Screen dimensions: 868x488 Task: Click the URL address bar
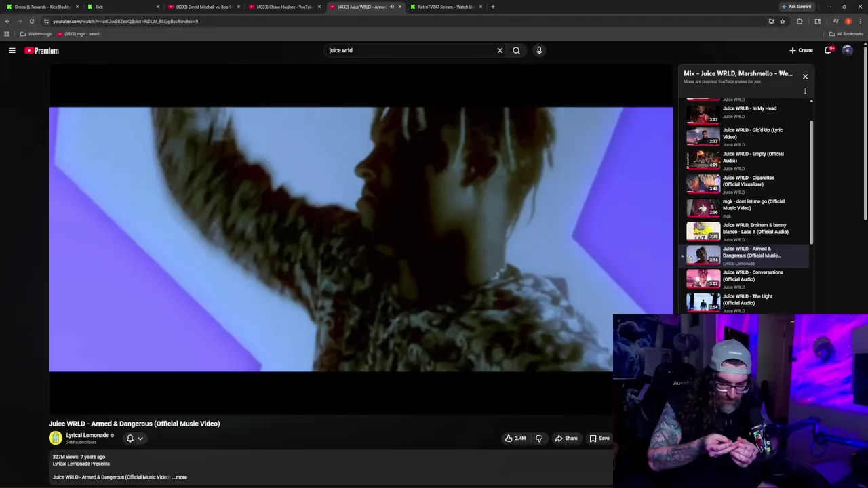[x=407, y=21]
